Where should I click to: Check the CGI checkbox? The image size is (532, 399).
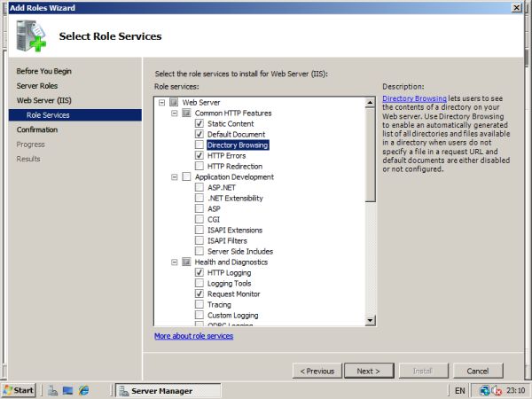[199, 219]
